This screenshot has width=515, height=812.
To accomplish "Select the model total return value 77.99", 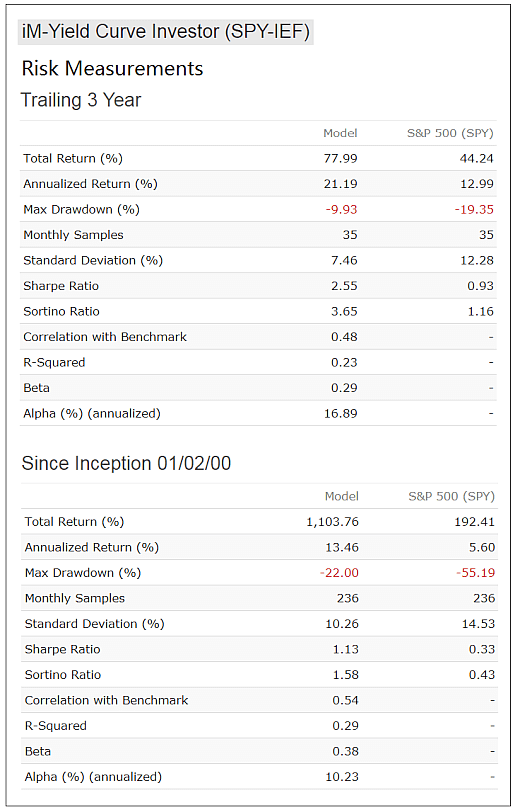I will tap(340, 158).
